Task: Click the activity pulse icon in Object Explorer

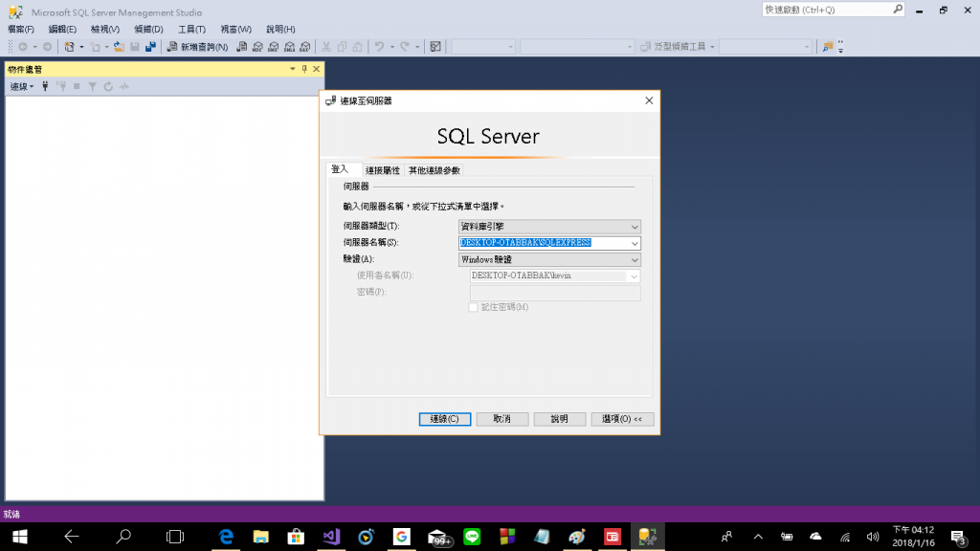Action: (x=124, y=87)
